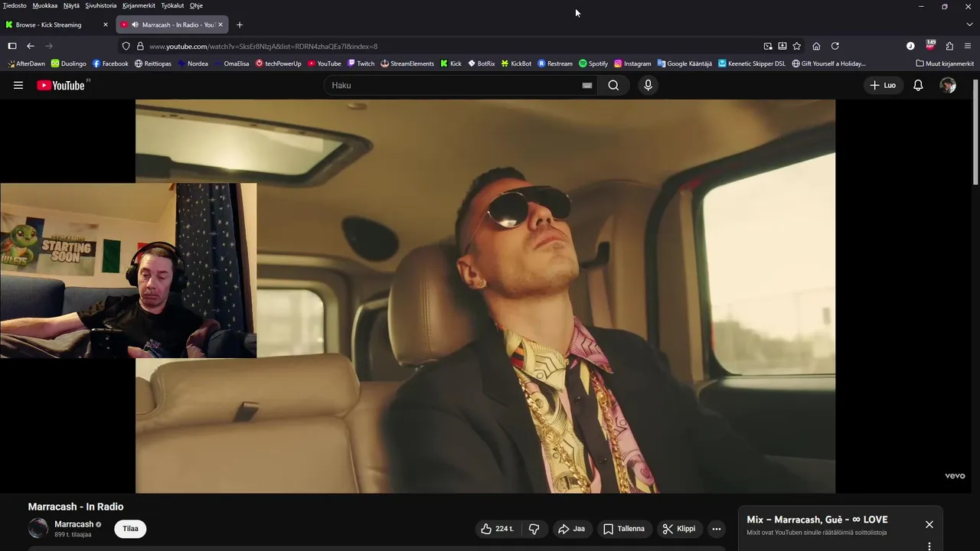Open the Restream bookmark
This screenshot has width=980, height=551.
click(x=555, y=64)
